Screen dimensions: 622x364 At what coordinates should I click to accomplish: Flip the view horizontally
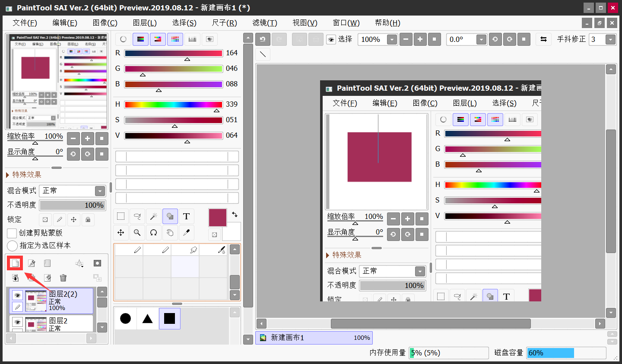543,39
